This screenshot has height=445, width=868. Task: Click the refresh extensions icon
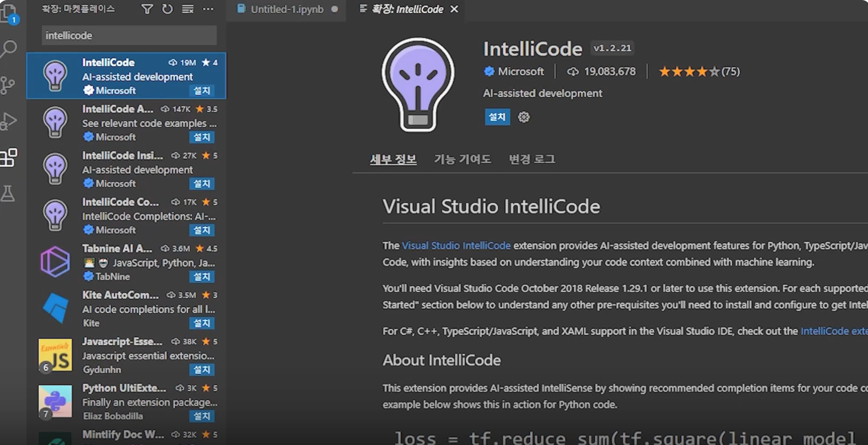point(167,9)
